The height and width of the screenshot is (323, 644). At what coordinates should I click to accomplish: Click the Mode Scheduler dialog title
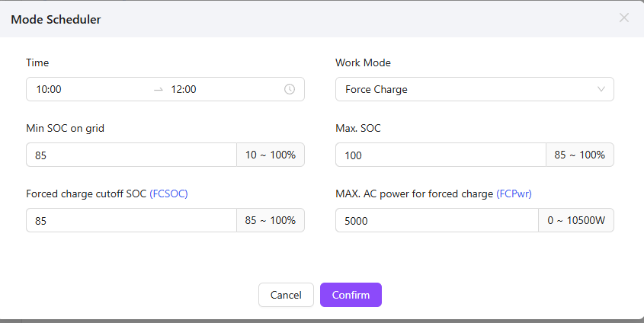coord(56,19)
